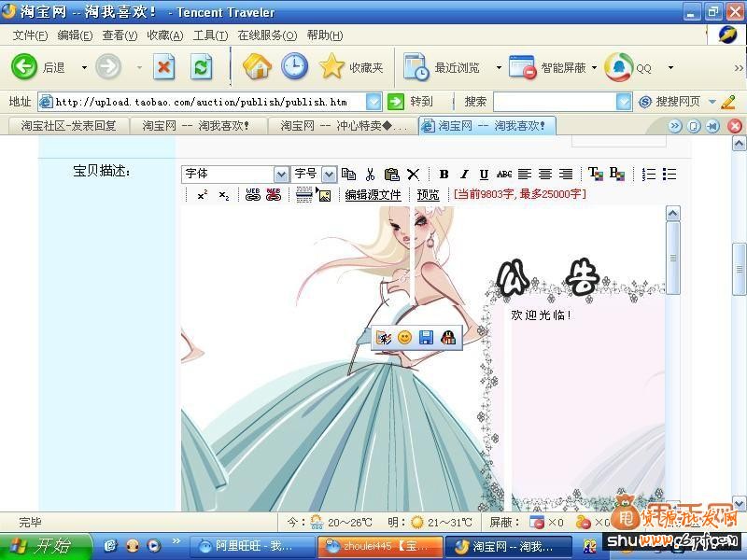This screenshot has height=560, width=747.
Task: Open the 字体 font dropdown
Action: (x=281, y=175)
